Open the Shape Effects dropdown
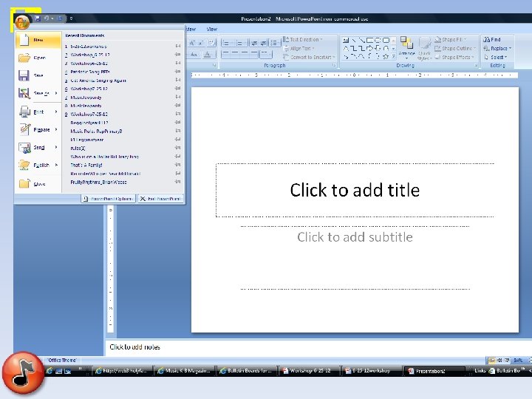This screenshot has width=532, height=399. [454, 58]
